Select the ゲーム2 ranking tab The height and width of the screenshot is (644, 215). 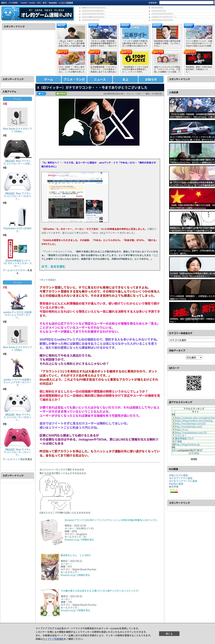click(17, 282)
